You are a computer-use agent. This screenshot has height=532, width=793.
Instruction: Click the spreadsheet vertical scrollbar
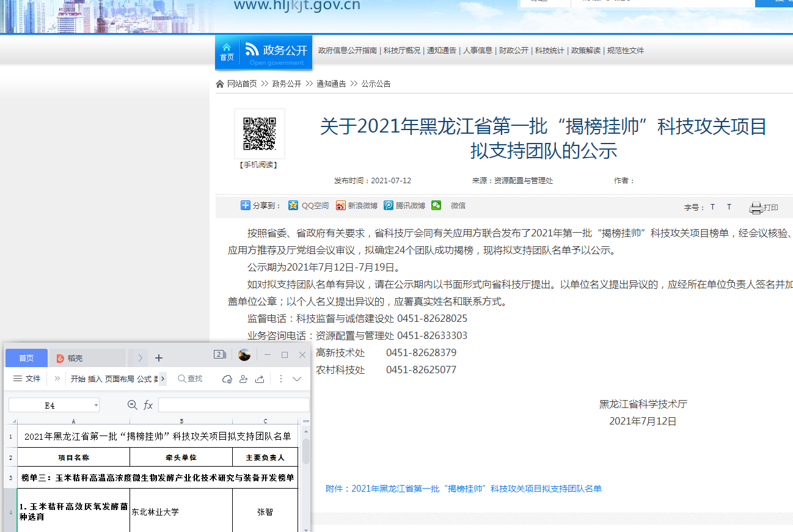305,451
